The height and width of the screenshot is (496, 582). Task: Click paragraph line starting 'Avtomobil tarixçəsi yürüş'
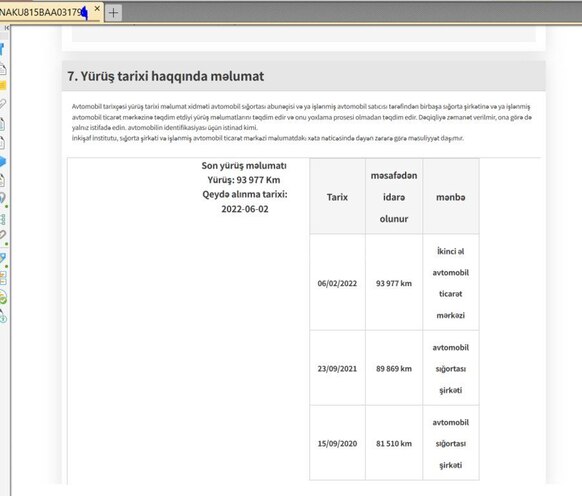(x=301, y=107)
